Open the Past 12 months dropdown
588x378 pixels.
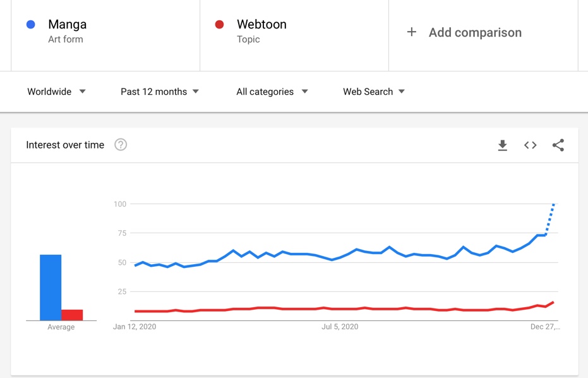160,92
